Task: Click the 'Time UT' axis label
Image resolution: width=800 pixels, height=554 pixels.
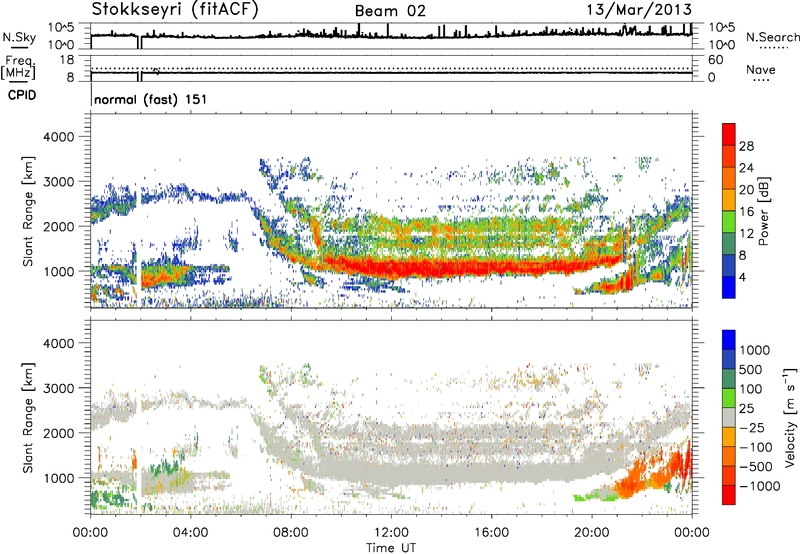Action: coord(391,547)
